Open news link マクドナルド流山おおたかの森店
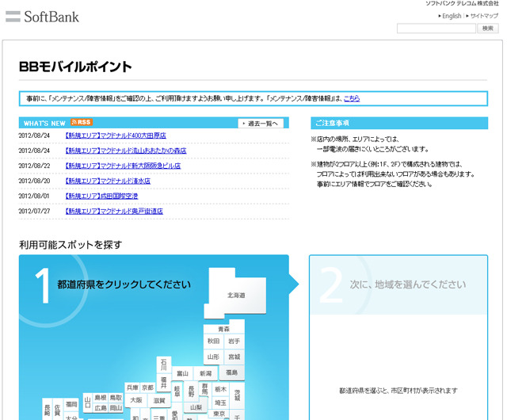 [x=126, y=151]
